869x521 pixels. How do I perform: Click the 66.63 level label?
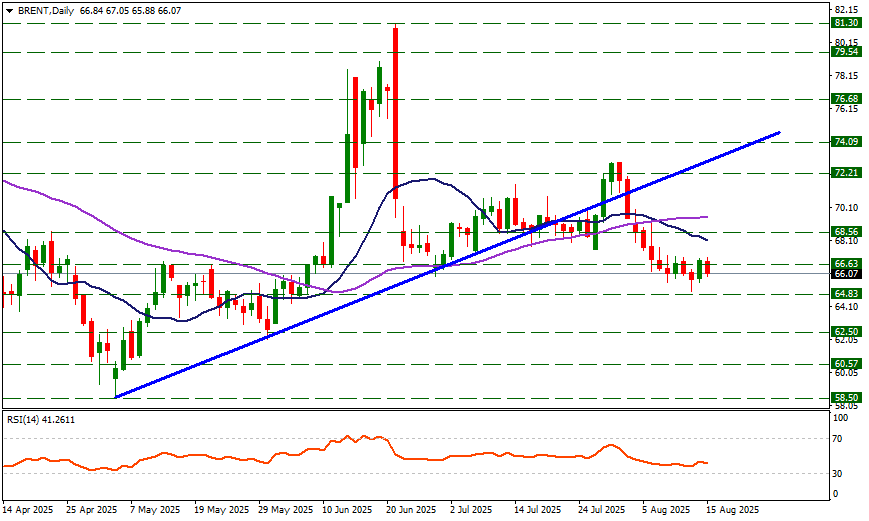point(847,263)
